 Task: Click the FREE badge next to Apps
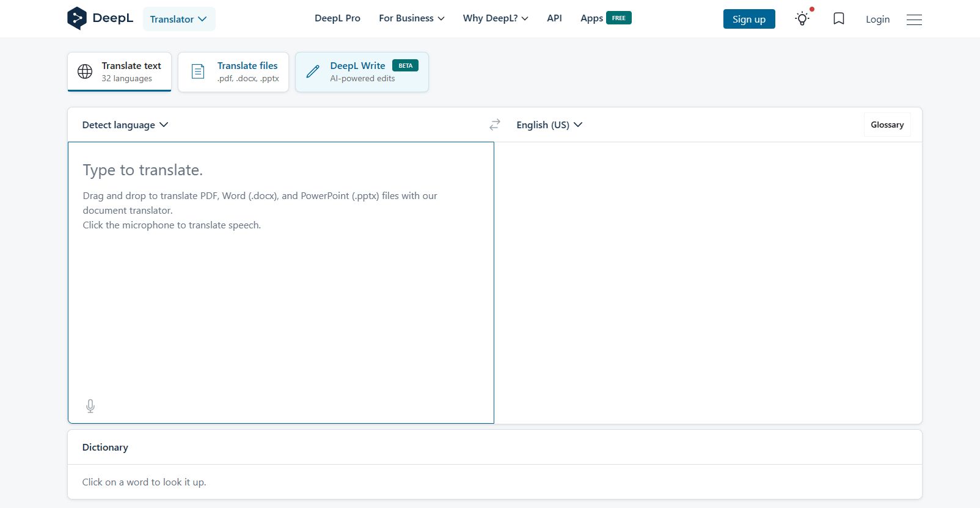click(619, 18)
